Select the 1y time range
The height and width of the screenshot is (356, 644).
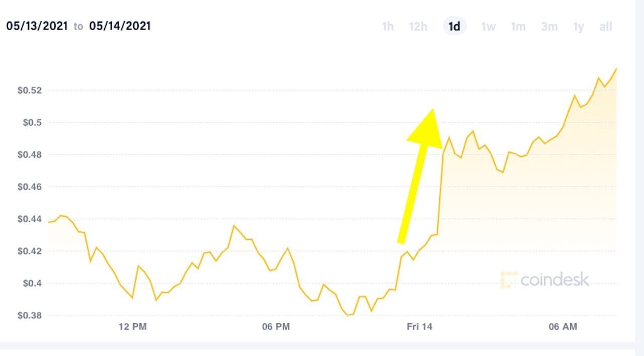[x=579, y=27]
